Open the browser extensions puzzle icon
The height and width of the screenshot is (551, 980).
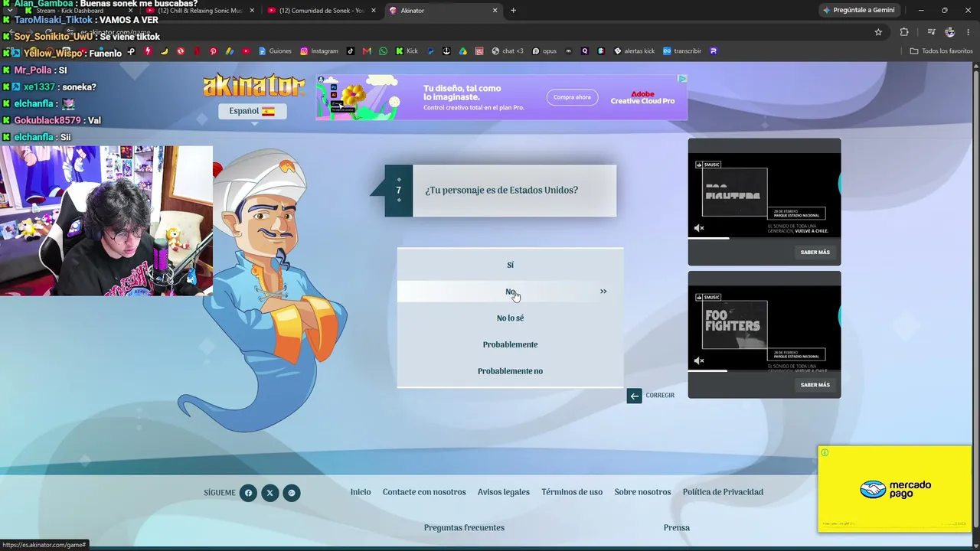904,32
